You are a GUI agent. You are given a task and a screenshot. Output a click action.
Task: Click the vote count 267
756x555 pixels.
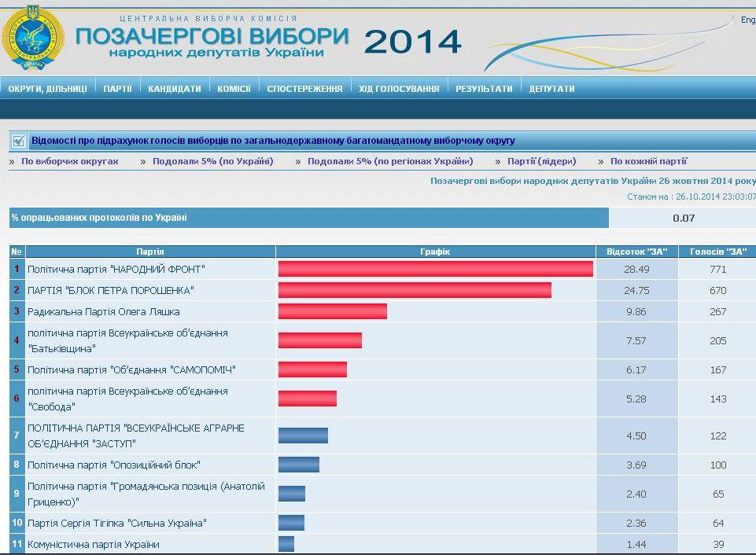tap(718, 312)
